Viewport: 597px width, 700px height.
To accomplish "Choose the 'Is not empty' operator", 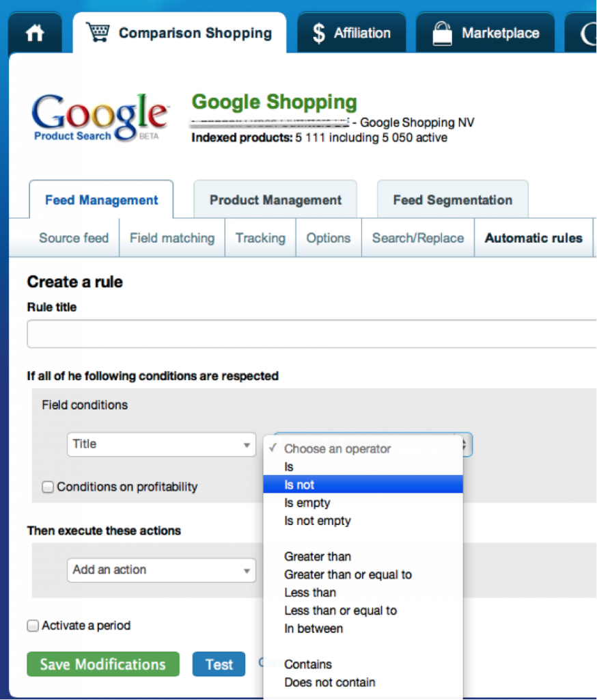I will (x=363, y=520).
